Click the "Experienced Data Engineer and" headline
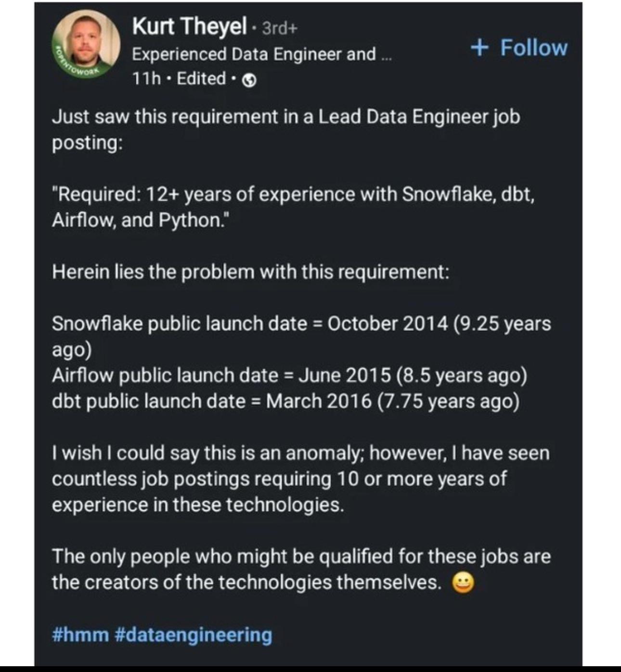This screenshot has width=621, height=672. tap(254, 54)
